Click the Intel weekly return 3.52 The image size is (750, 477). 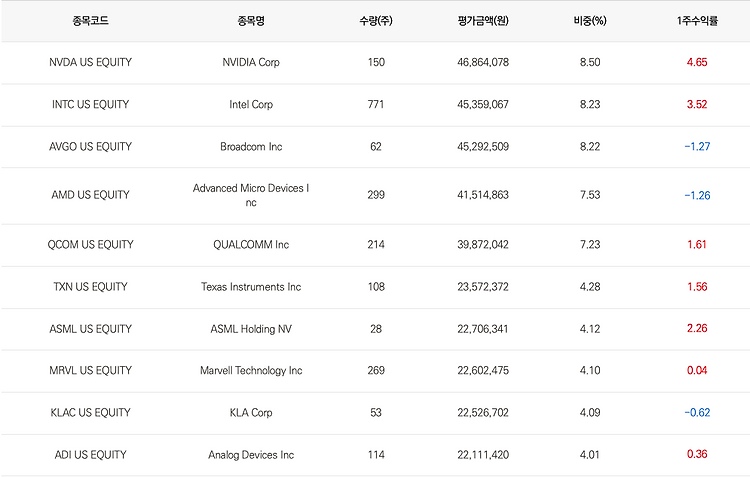(697, 104)
